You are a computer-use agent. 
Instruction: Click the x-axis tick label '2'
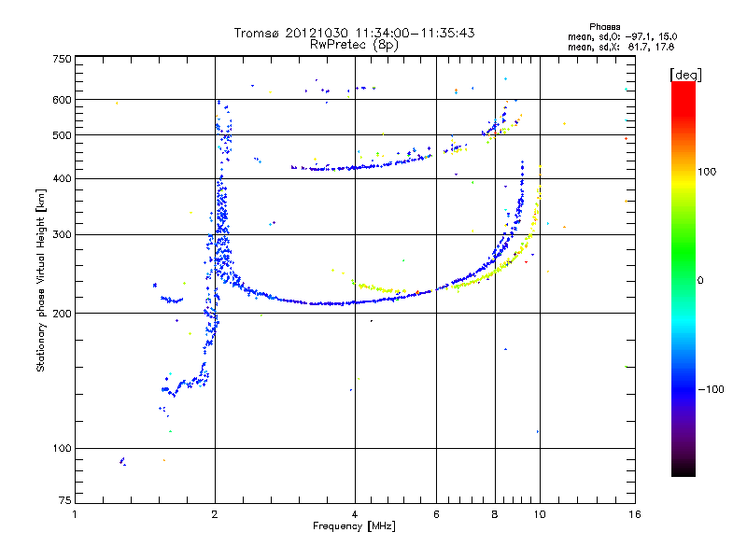tap(215, 514)
